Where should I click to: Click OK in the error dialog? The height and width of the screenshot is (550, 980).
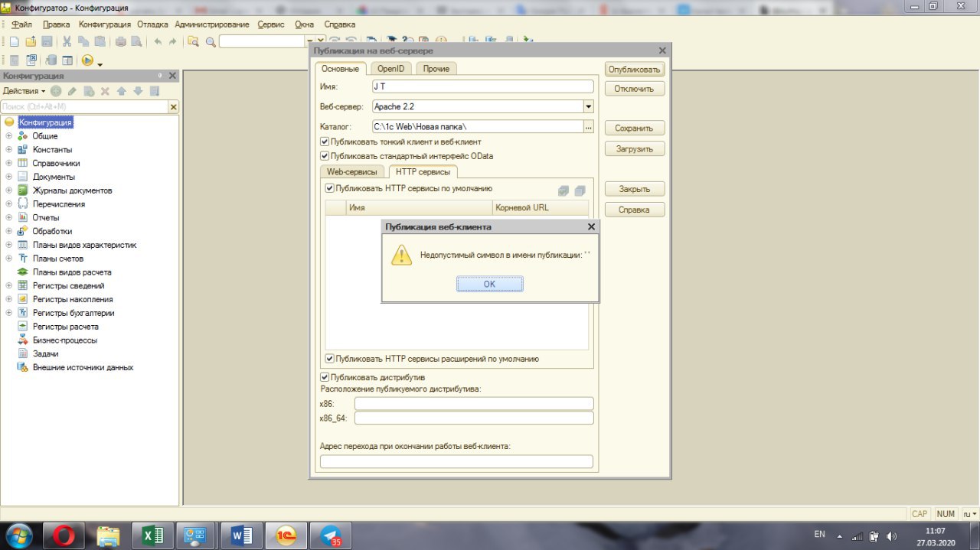click(x=490, y=284)
